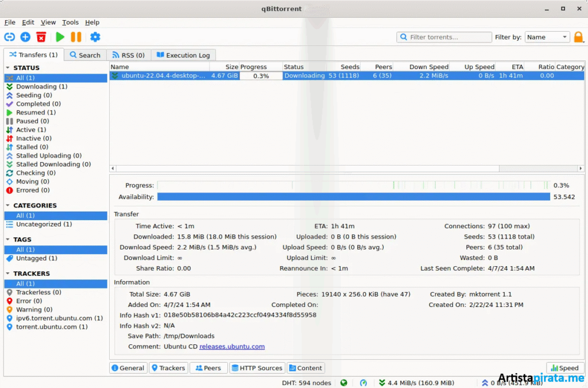Enable the Speed graph toggle button

click(x=564, y=368)
